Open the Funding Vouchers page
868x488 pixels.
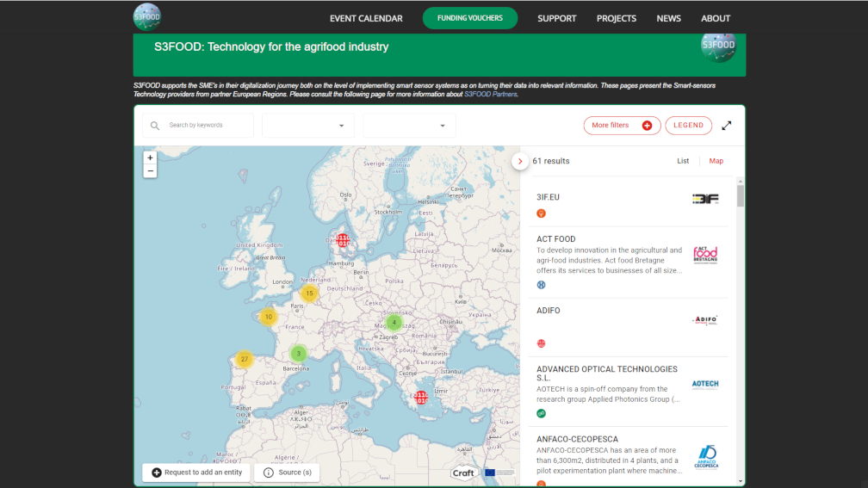point(470,18)
